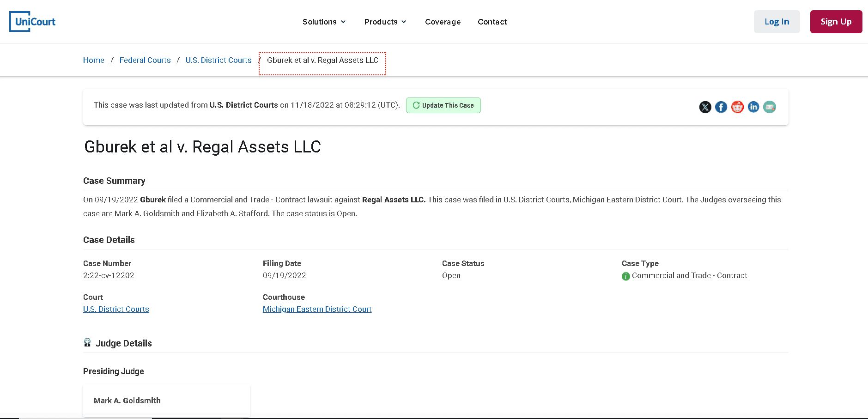Image resolution: width=868 pixels, height=419 pixels.
Task: Click the green info icon beside Case Type
Action: click(626, 276)
